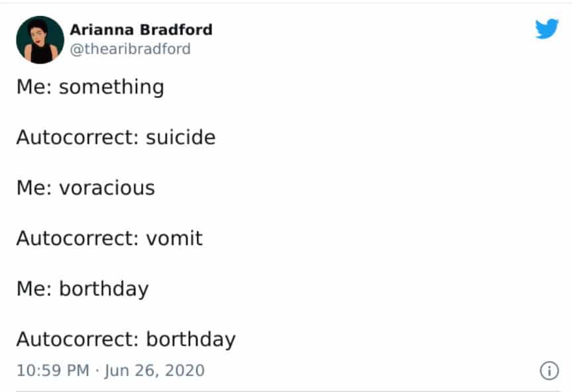Click the word 'something' in the tweet
The image size is (572, 392).
tap(111, 87)
